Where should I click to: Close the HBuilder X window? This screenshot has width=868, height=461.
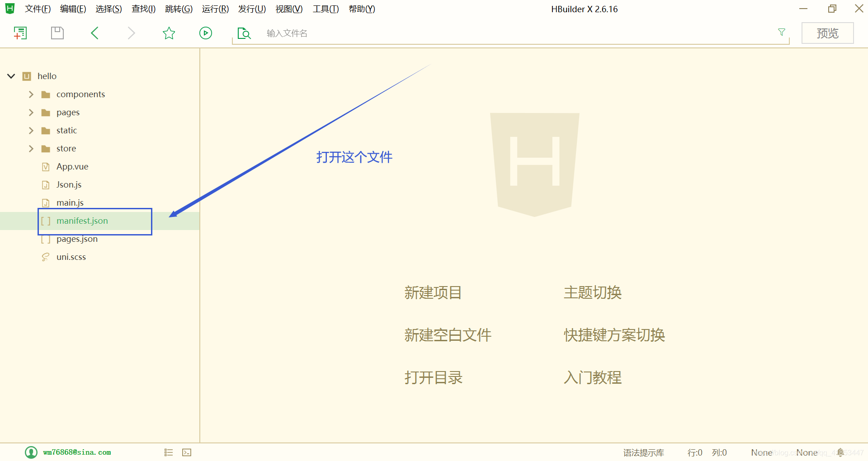pyautogui.click(x=859, y=9)
